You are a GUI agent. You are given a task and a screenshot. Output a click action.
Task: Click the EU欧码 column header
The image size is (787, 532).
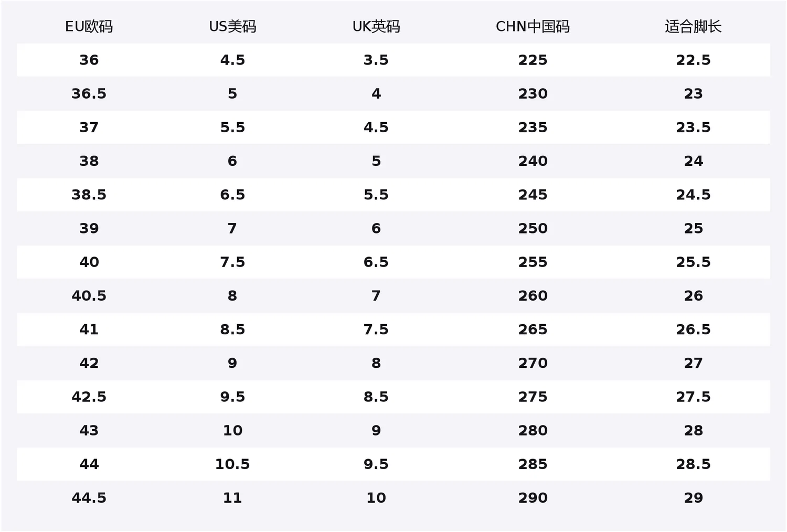tap(89, 27)
